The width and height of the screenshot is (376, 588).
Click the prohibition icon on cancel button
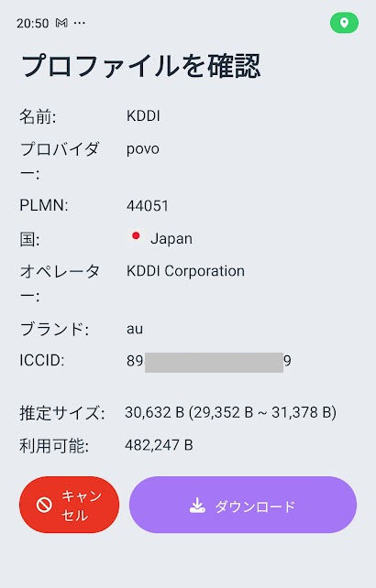(44, 505)
